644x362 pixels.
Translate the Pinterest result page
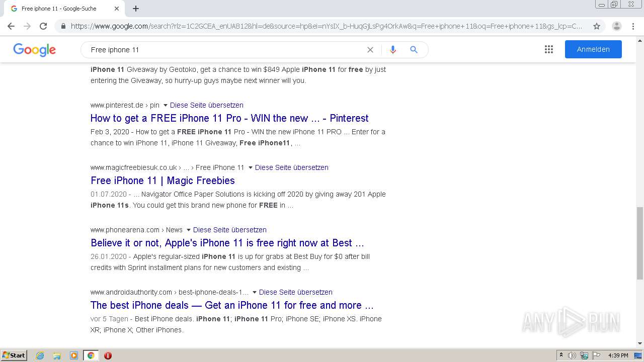pos(207,105)
